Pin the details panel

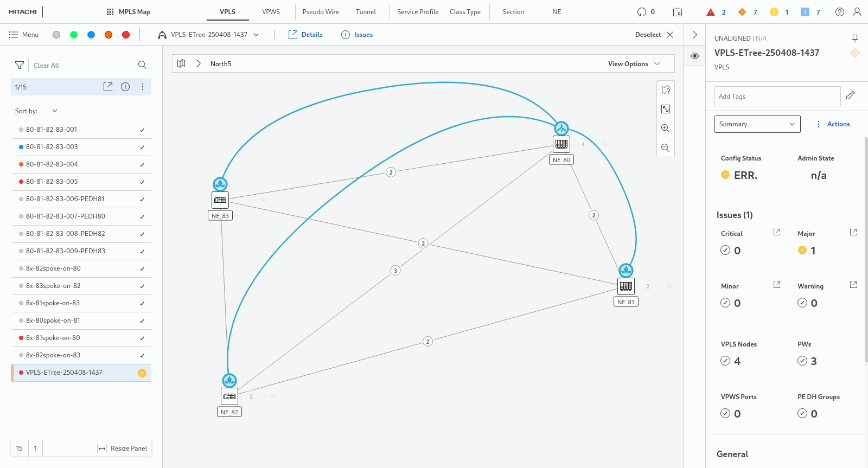point(855,38)
